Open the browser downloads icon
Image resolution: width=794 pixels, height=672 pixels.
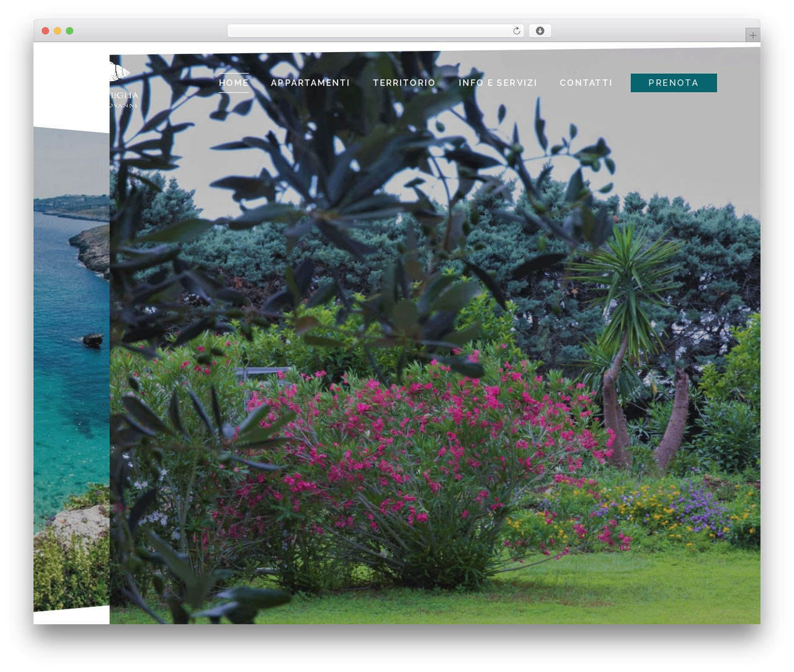tap(540, 31)
